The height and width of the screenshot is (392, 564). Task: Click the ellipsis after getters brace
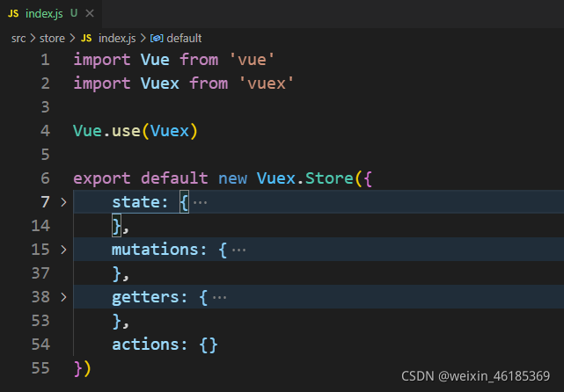[219, 297]
